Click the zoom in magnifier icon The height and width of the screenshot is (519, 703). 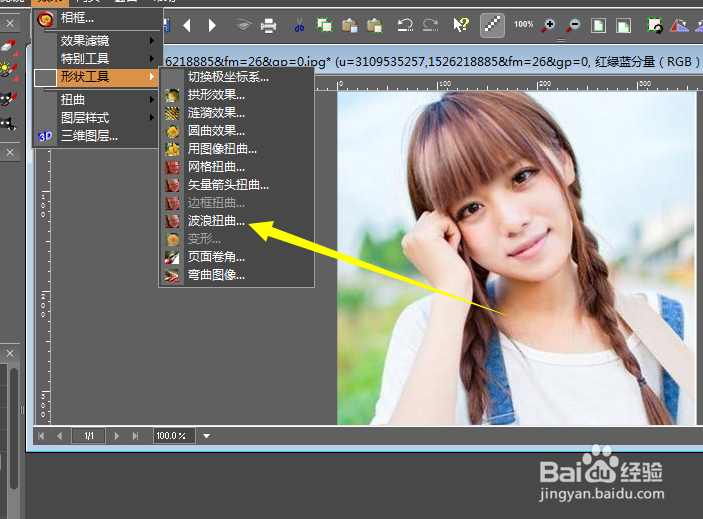point(548,25)
